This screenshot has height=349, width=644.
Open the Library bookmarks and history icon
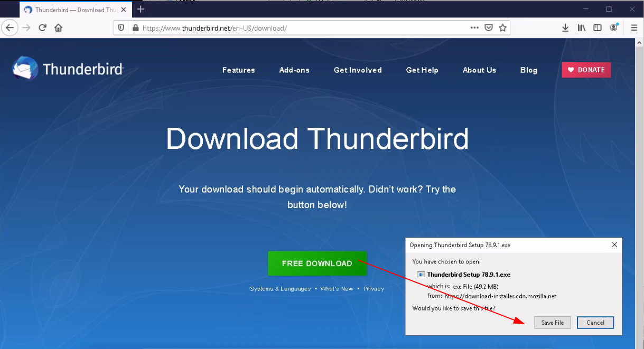coord(582,28)
